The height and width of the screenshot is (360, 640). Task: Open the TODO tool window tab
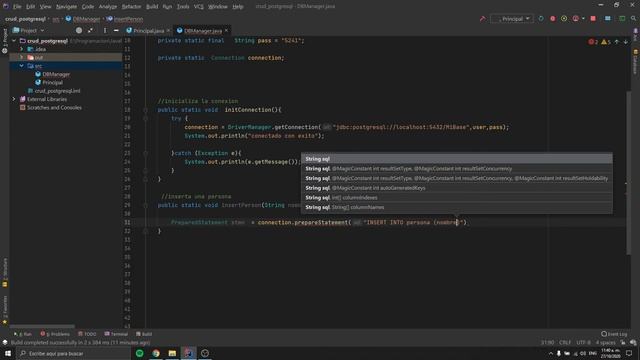click(87, 334)
